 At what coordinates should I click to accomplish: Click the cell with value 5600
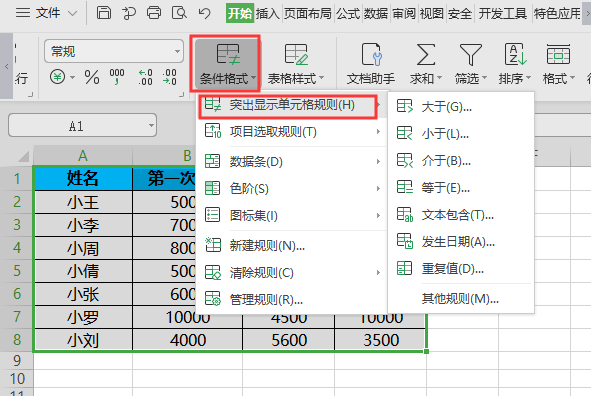point(289,340)
